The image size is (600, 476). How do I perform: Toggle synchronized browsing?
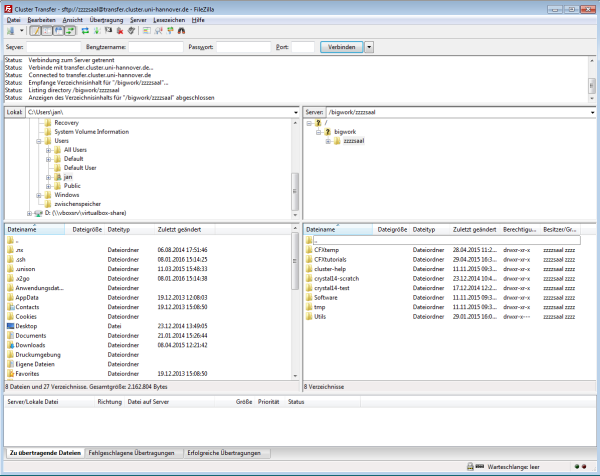point(170,31)
